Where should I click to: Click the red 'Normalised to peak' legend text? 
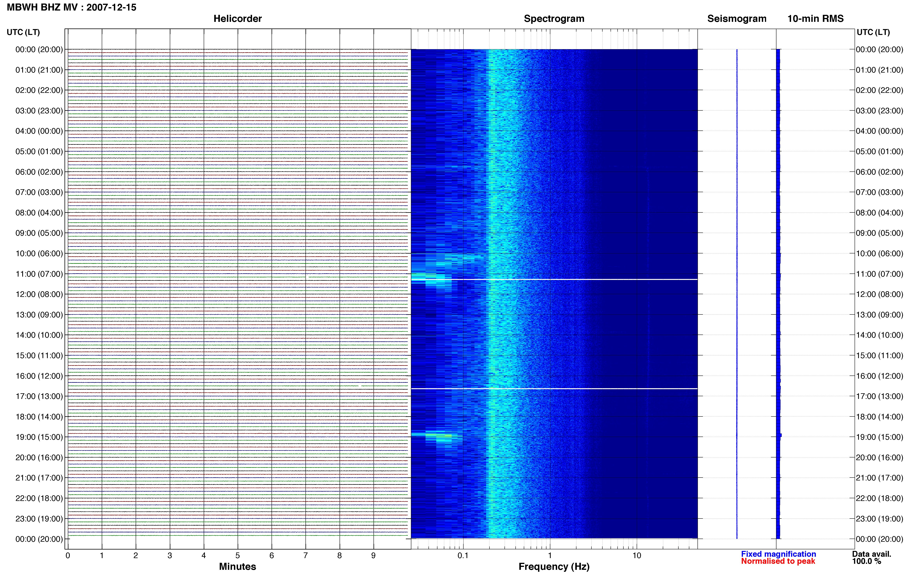click(778, 561)
